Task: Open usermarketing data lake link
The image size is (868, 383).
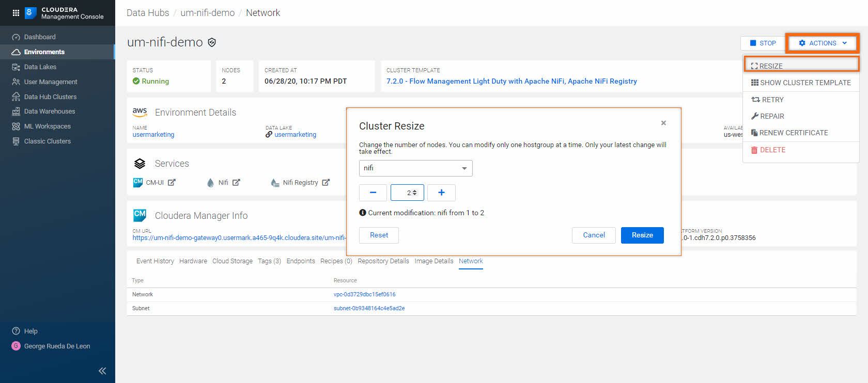Action: point(295,135)
